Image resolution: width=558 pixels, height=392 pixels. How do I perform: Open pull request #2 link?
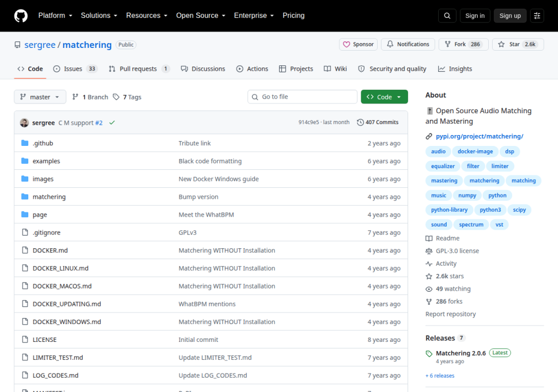point(99,122)
